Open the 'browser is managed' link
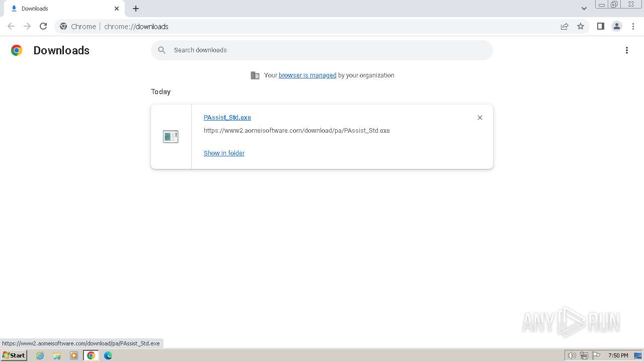This screenshot has height=362, width=644. 307,75
